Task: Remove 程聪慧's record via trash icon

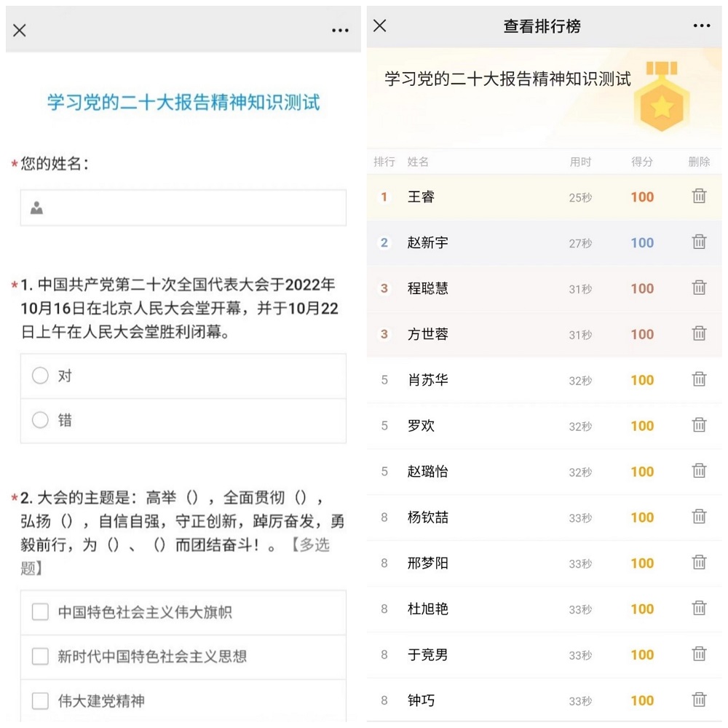Action: pyautogui.click(x=699, y=288)
